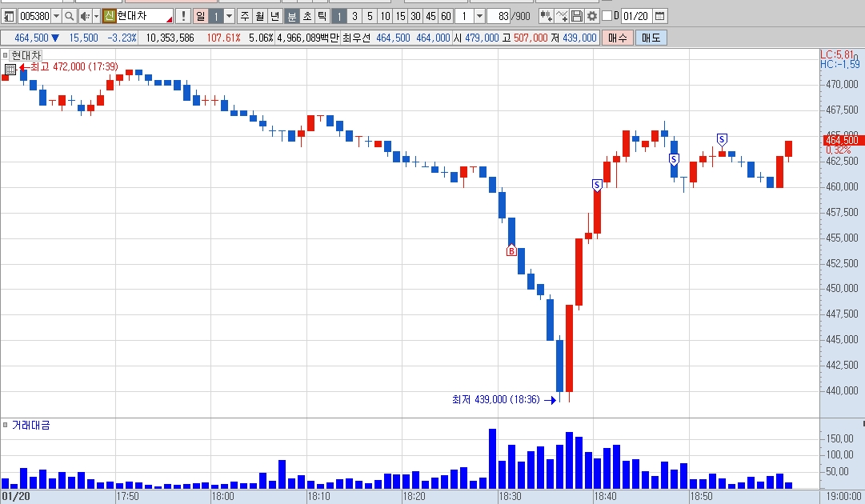The width and height of the screenshot is (865, 504).
Task: Toggle the 거래대금 indicator legend box
Action: coord(5,425)
